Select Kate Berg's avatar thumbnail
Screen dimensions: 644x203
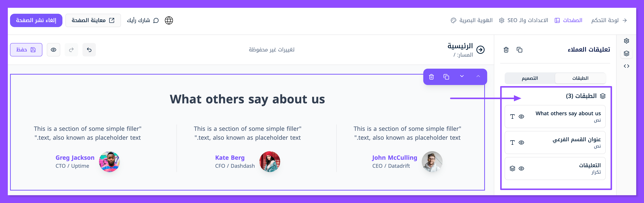coord(269,162)
